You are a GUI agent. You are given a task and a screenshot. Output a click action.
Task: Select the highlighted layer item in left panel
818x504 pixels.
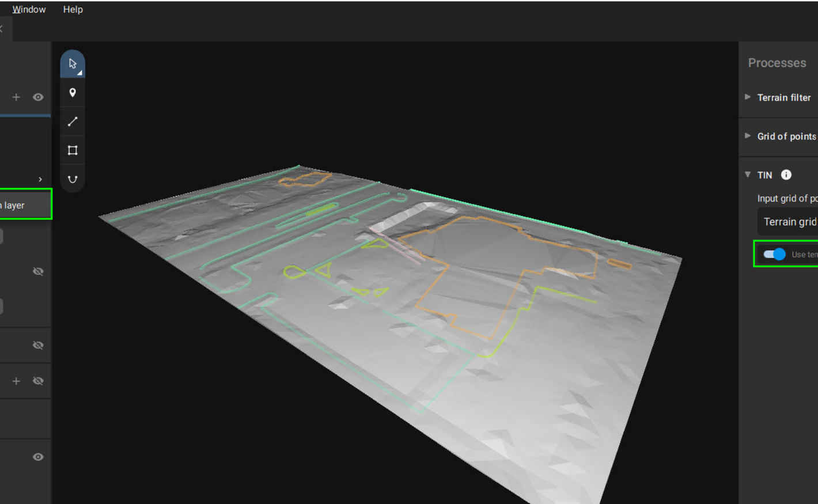(x=23, y=205)
